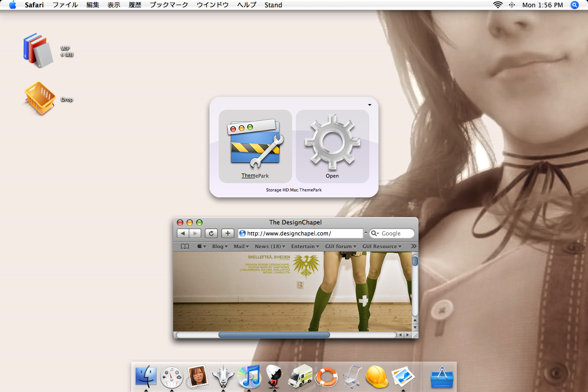Open the Dashboard gauges dock icon
Viewport: 588px width, 392px height.
point(172,377)
